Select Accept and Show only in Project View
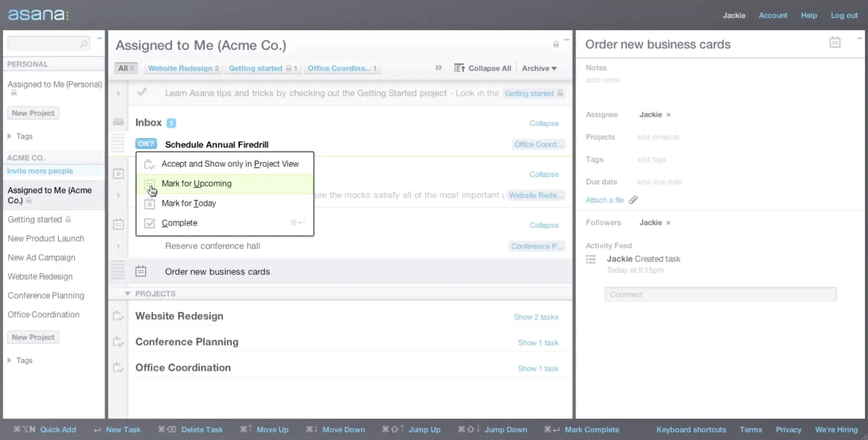 pyautogui.click(x=225, y=164)
